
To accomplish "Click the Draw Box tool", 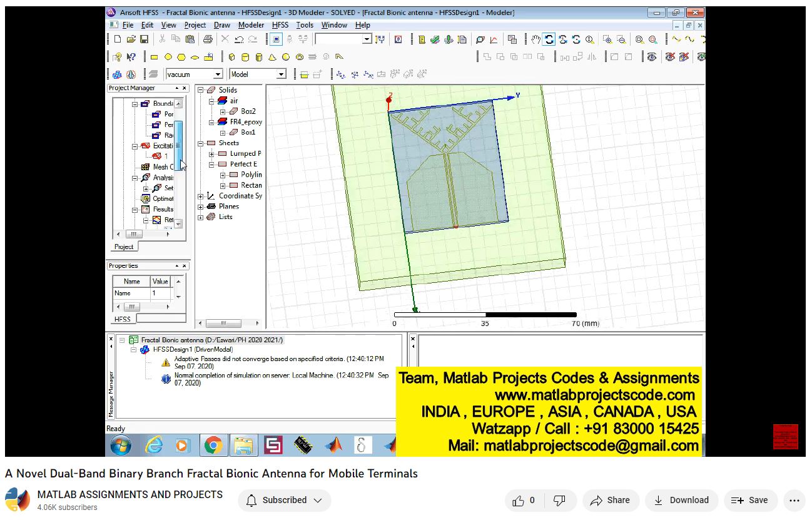I will pyautogui.click(x=231, y=57).
